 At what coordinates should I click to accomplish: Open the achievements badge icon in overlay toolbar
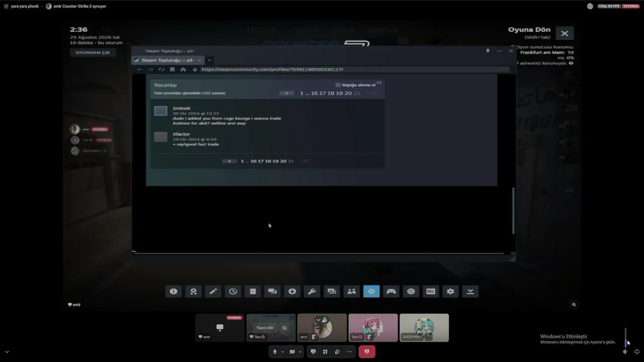point(193,291)
